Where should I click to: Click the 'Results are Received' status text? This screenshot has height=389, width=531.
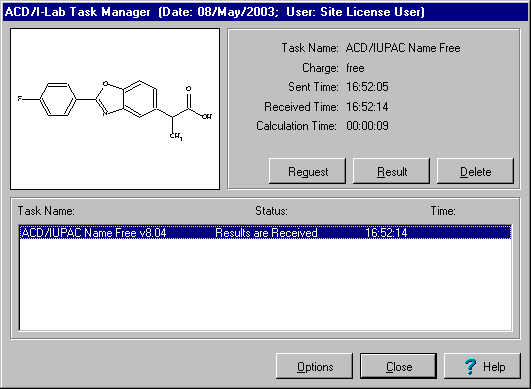(x=266, y=233)
